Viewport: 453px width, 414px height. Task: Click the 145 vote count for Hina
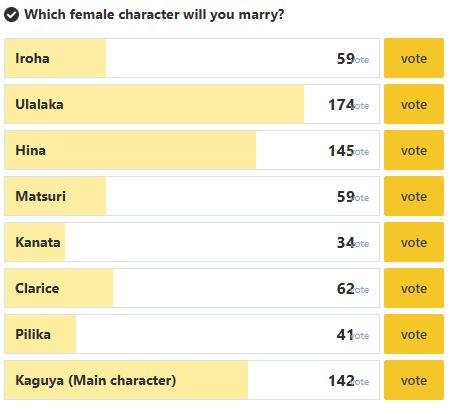click(x=341, y=151)
